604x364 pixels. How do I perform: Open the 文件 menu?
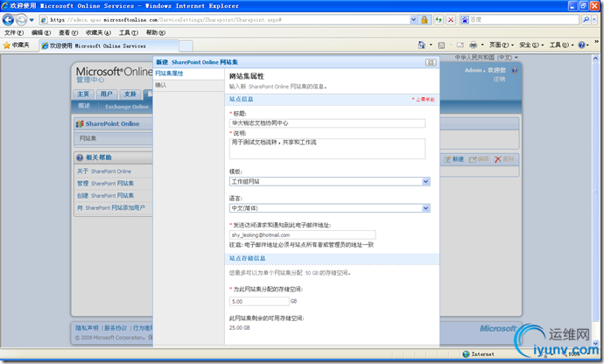click(14, 32)
